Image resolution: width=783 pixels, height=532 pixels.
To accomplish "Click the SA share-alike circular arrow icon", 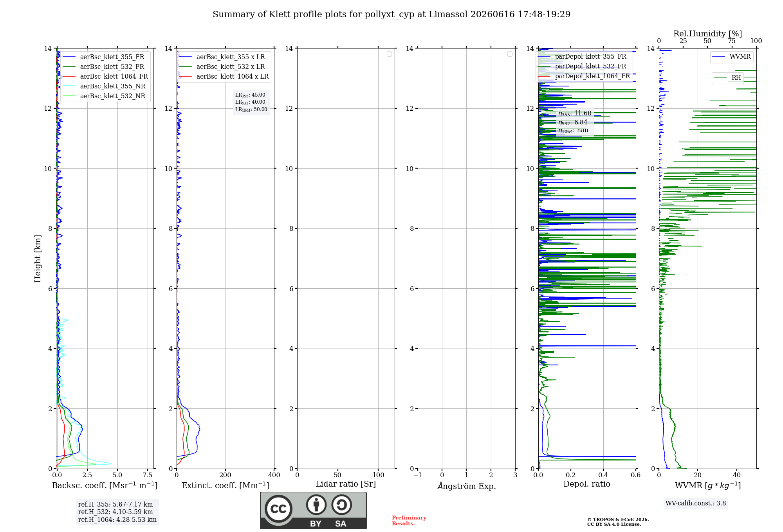I will tap(341, 505).
